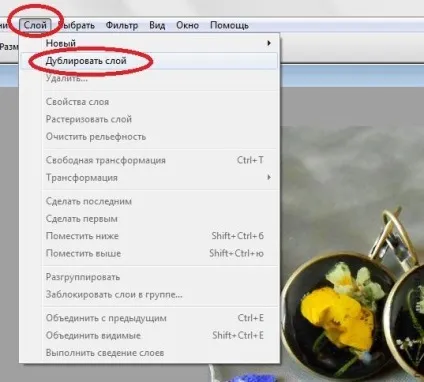Select Сделать первым entry

coord(149,219)
